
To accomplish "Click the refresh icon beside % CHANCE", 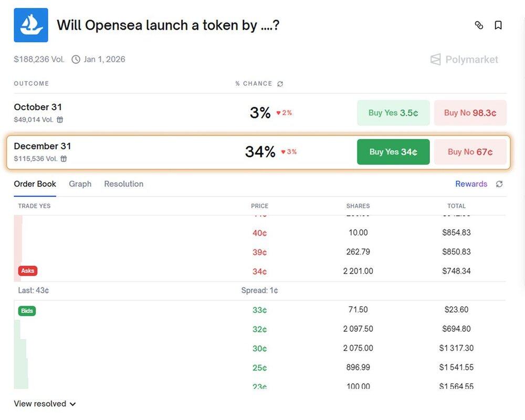I will pyautogui.click(x=280, y=84).
